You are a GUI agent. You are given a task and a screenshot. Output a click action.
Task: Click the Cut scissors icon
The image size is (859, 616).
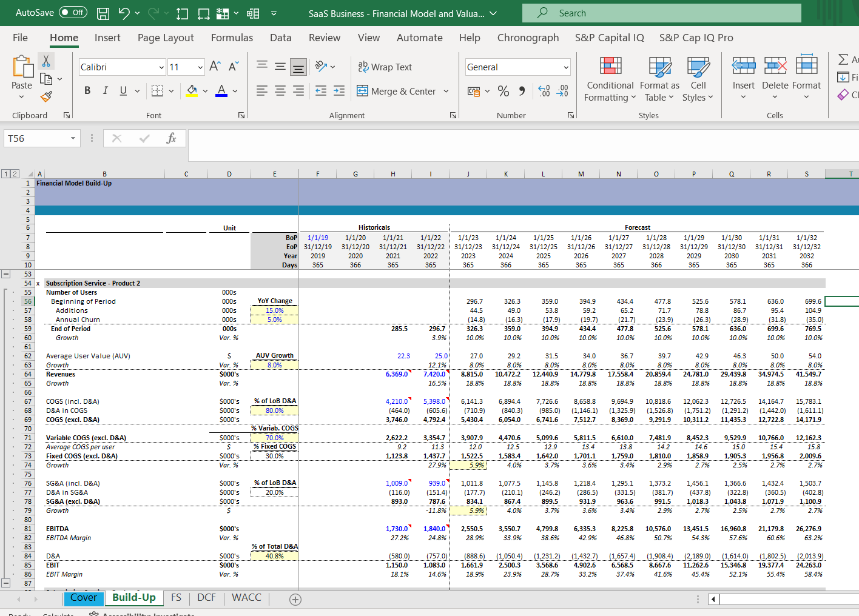click(x=46, y=61)
